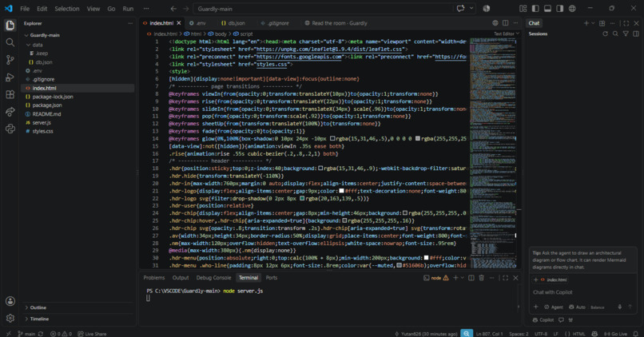Open the Text Editor dropdown

coord(507,34)
